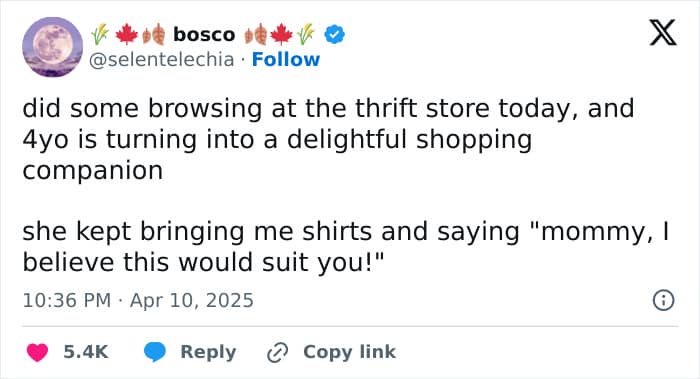
Task: Click the blue reply speech bubble icon
Action: coord(154,352)
